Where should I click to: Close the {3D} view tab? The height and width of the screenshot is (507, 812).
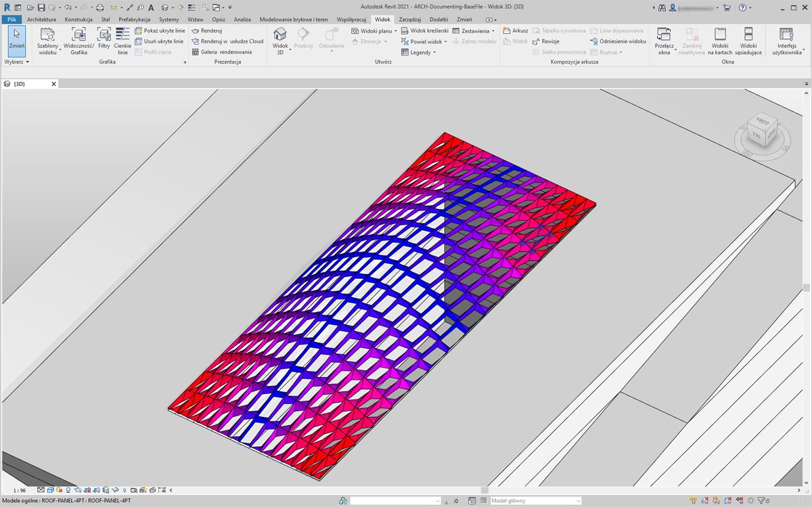[x=54, y=84]
